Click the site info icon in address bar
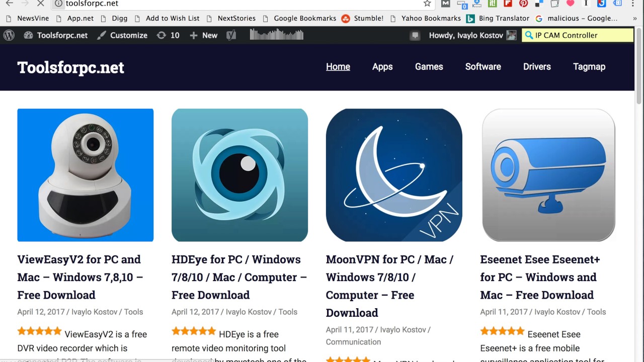Screen dimensions: 644x362 (58, 4)
